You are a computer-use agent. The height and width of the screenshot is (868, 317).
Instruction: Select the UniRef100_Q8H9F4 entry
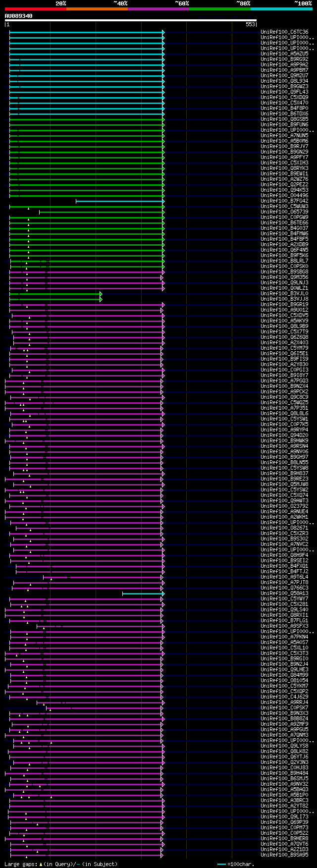284,555
